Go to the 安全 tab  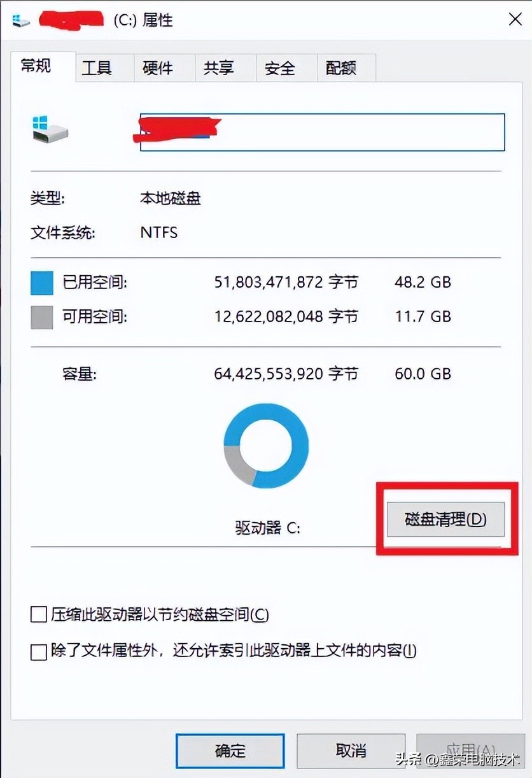[280, 68]
